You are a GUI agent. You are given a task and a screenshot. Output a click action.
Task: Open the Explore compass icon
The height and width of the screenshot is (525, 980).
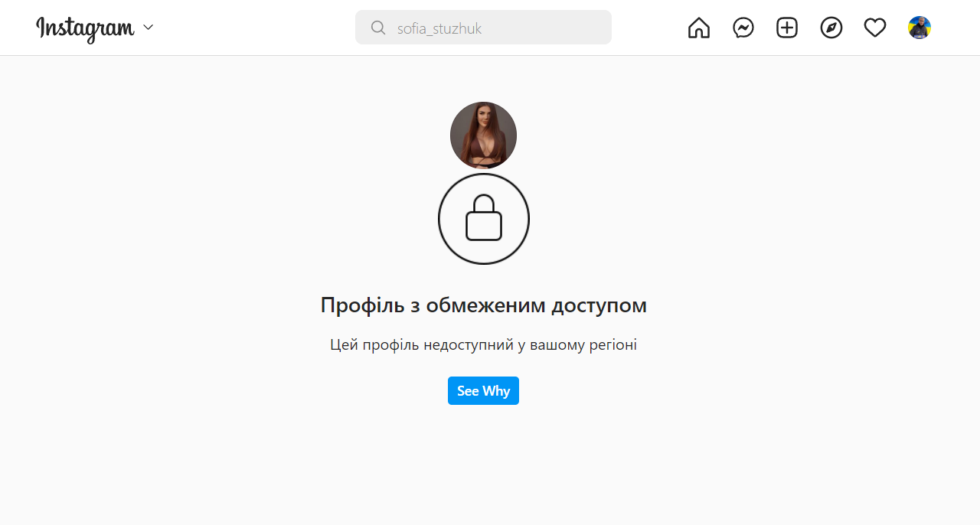tap(831, 28)
